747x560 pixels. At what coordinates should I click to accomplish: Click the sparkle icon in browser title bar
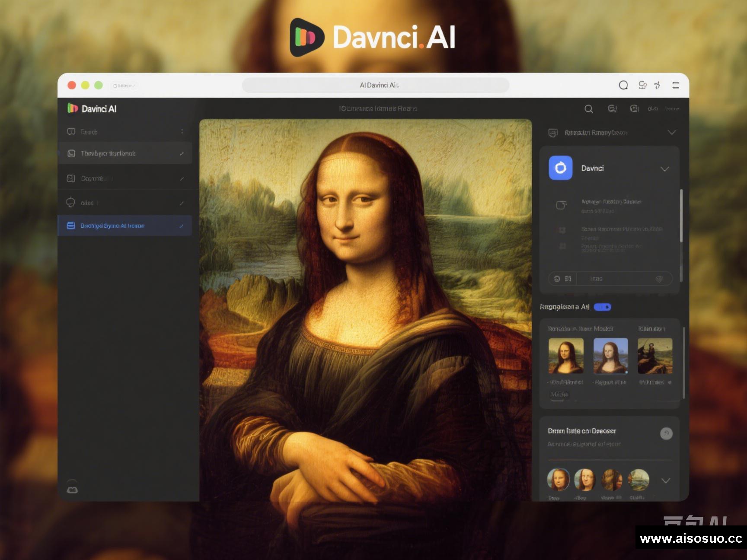point(658,85)
